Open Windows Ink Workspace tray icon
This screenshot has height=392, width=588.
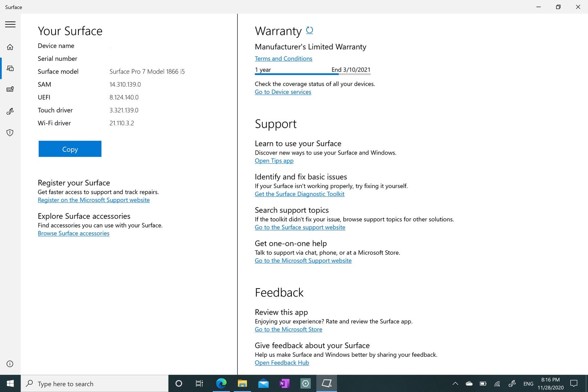tap(512, 383)
